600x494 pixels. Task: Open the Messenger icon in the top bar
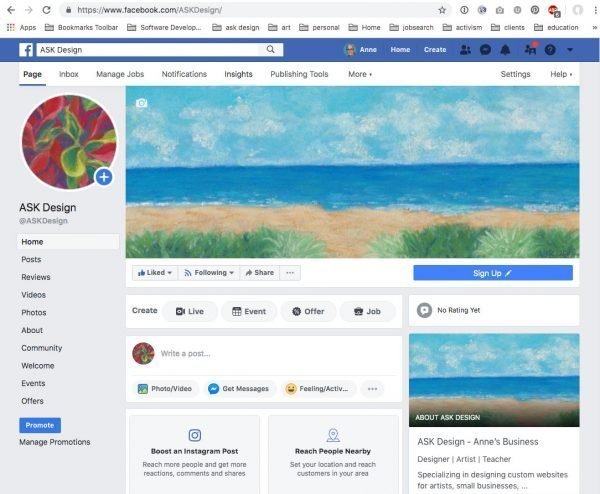tap(485, 50)
